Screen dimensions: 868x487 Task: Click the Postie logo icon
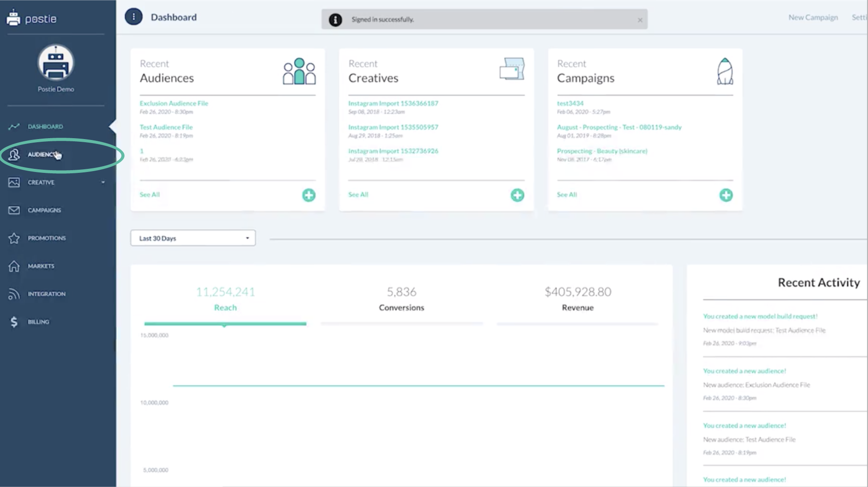pyautogui.click(x=14, y=18)
